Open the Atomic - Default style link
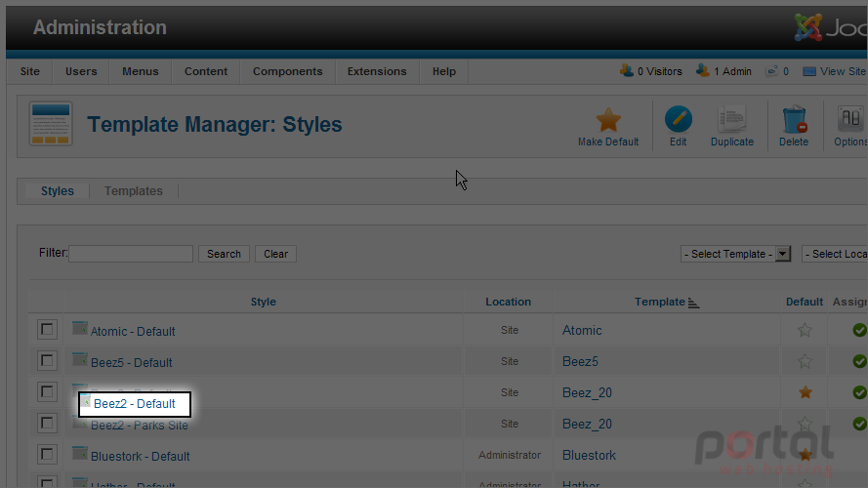 pyautogui.click(x=133, y=332)
